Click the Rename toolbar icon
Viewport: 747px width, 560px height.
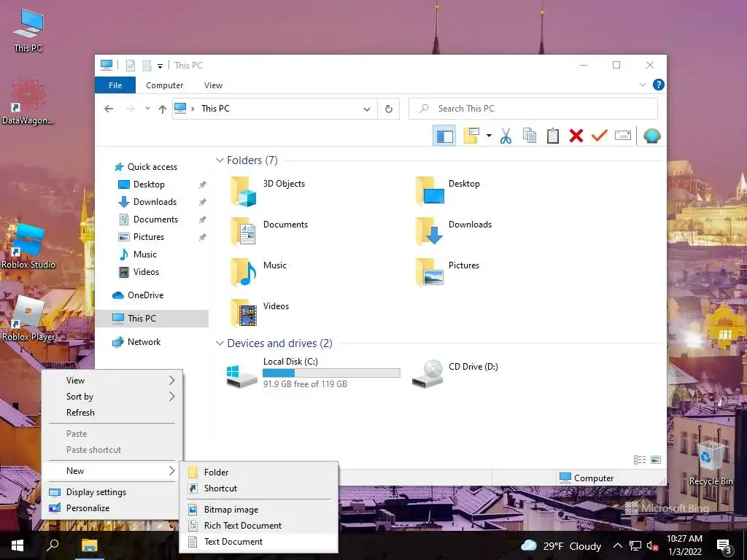pyautogui.click(x=623, y=136)
